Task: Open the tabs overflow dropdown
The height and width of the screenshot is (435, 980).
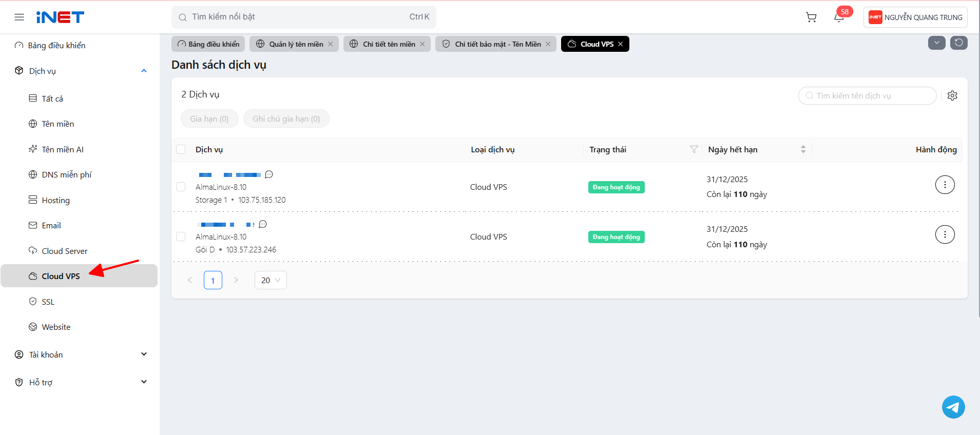Action: click(937, 43)
